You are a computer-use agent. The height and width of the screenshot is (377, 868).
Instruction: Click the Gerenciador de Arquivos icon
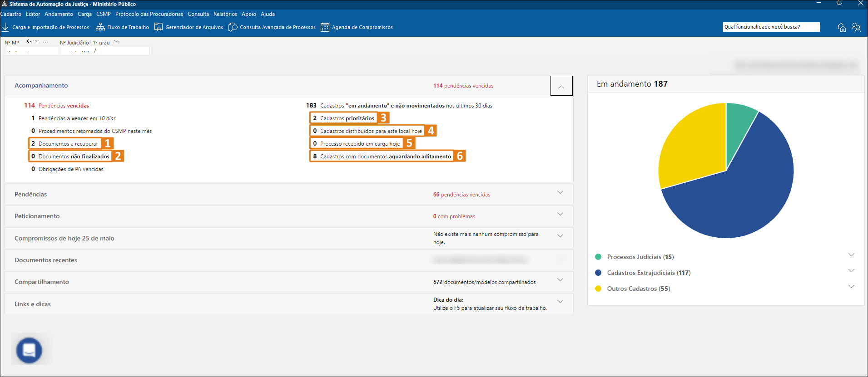[x=159, y=27]
